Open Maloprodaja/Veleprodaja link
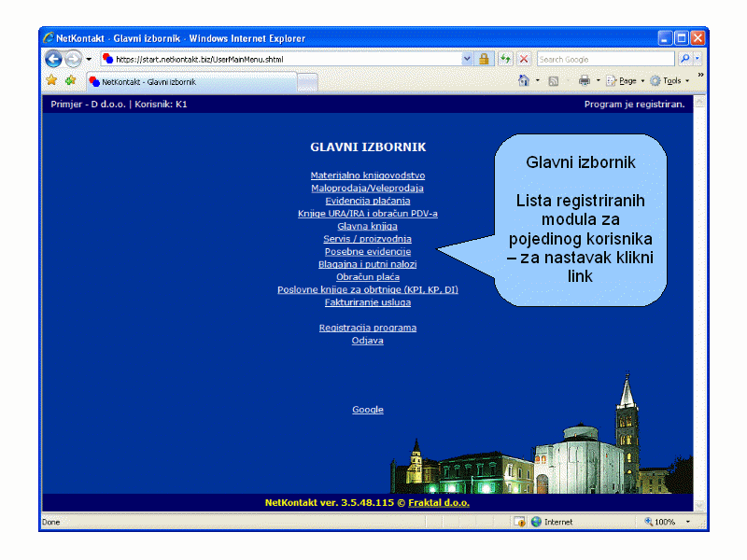Screen dimensions: 747x560 tap(367, 189)
